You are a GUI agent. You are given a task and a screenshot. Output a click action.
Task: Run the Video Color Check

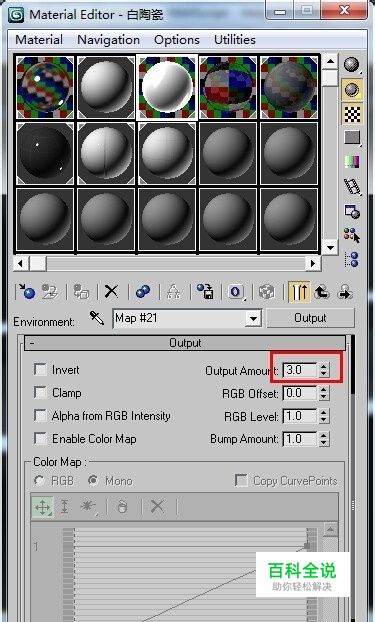tap(352, 162)
